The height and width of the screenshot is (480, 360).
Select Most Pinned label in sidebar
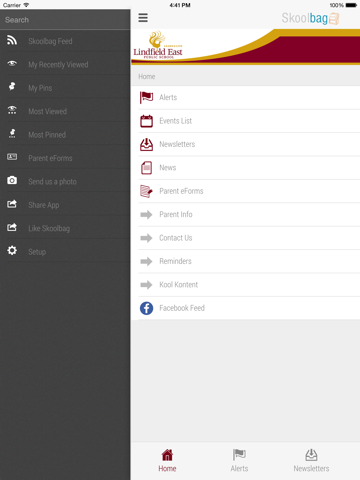click(x=47, y=135)
